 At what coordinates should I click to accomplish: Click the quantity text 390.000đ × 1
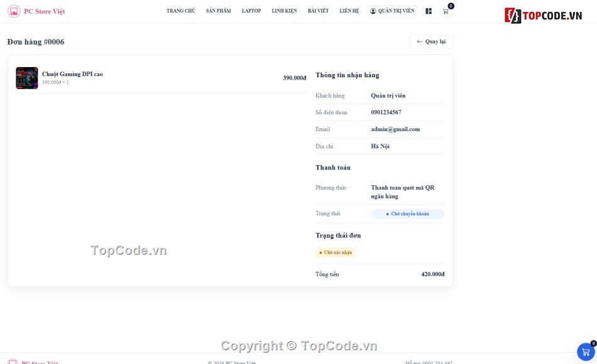pyautogui.click(x=55, y=82)
